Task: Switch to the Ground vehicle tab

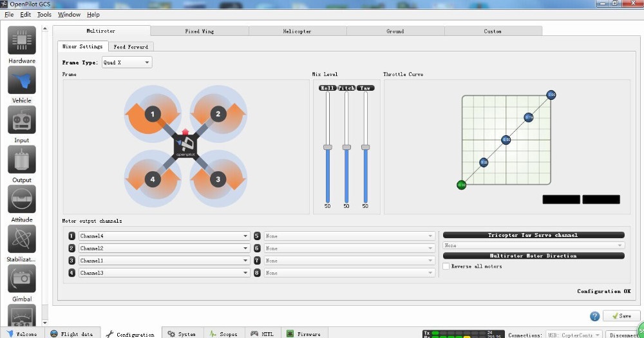Action: [x=395, y=31]
